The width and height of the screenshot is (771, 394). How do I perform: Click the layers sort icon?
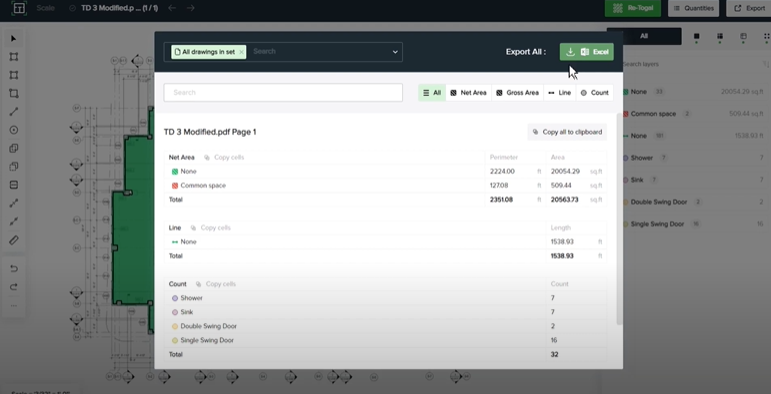point(765,64)
